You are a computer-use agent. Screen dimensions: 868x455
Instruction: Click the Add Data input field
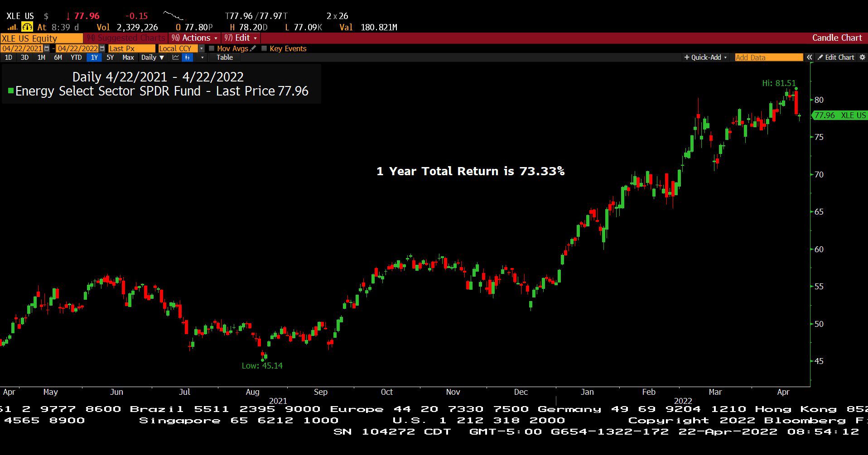click(x=769, y=57)
